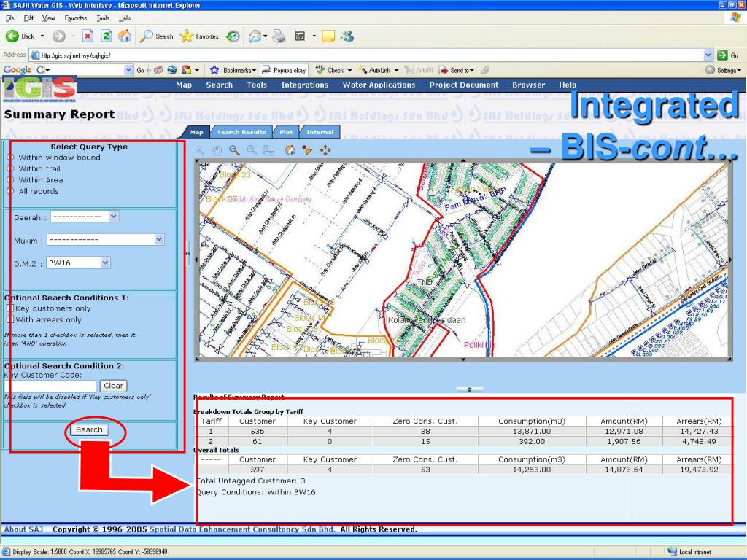Open the browser Home page icon
Screen dimensions: 747x560
125,36
